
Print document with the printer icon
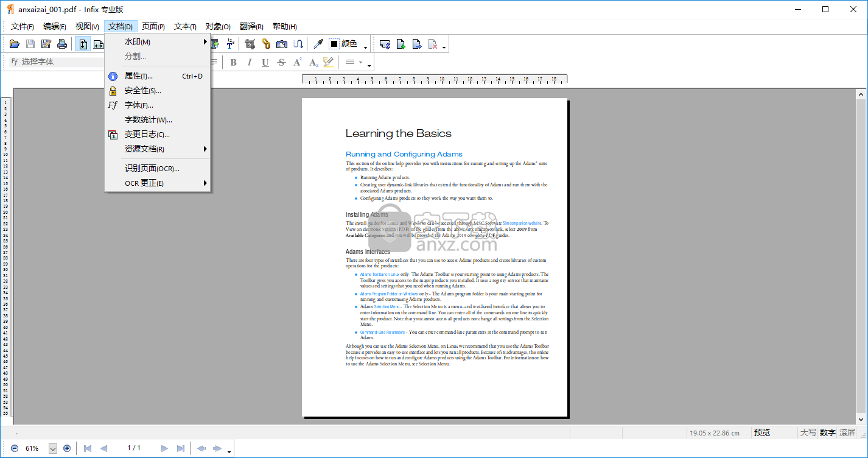point(62,44)
